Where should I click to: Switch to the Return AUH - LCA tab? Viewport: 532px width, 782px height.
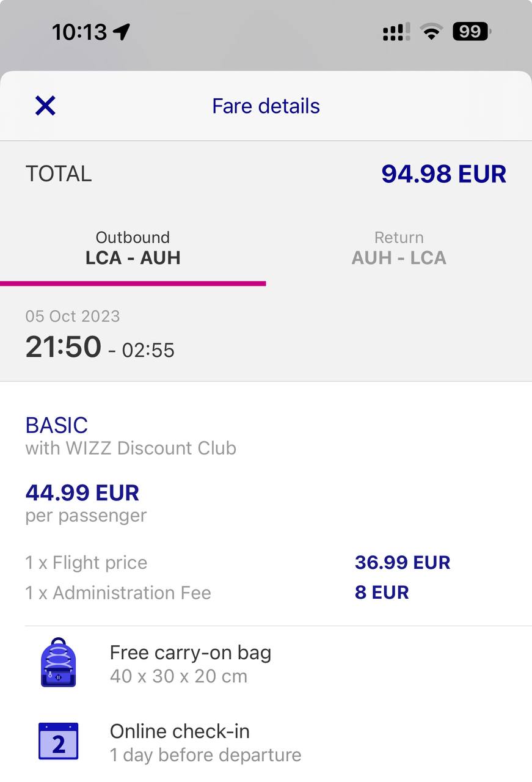coord(399,248)
